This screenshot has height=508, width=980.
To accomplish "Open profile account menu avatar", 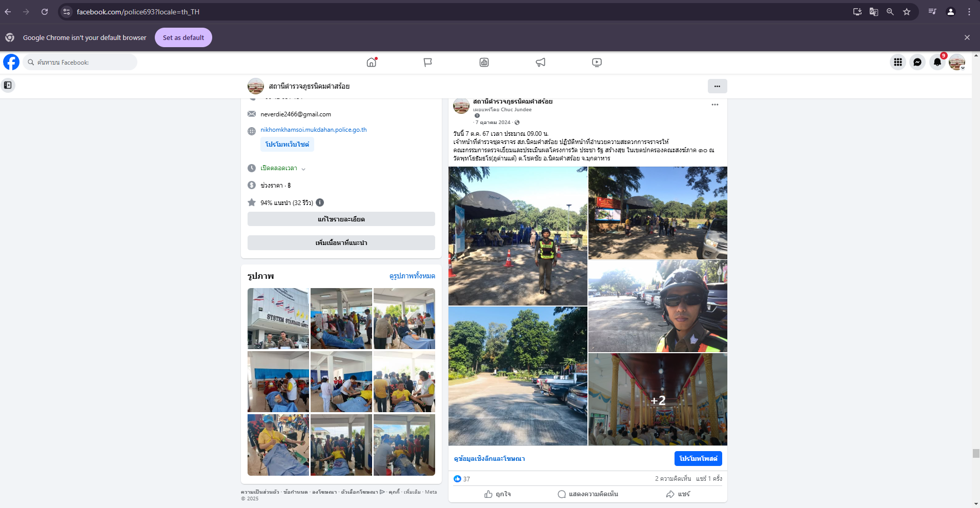I will 956,63.
